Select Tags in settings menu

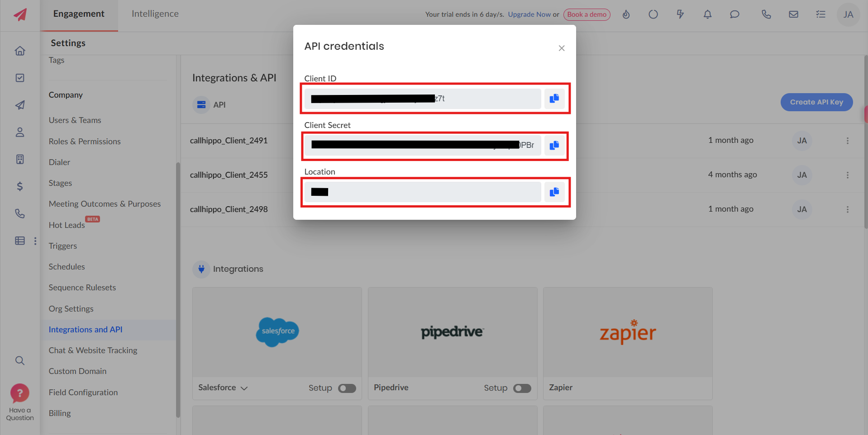coord(57,60)
